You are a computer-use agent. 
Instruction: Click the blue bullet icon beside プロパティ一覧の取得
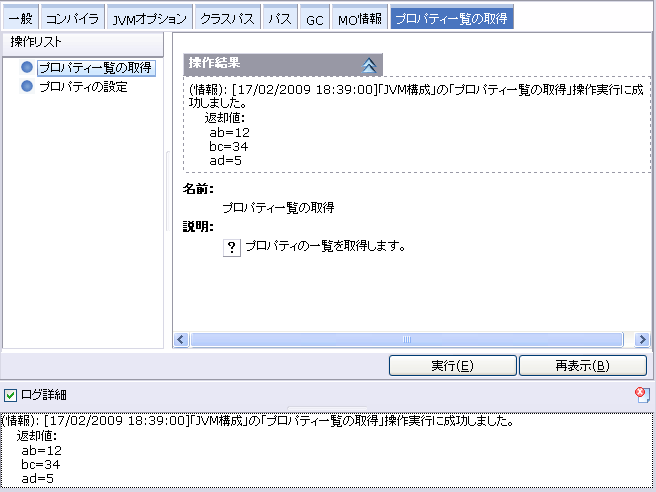coord(27,68)
